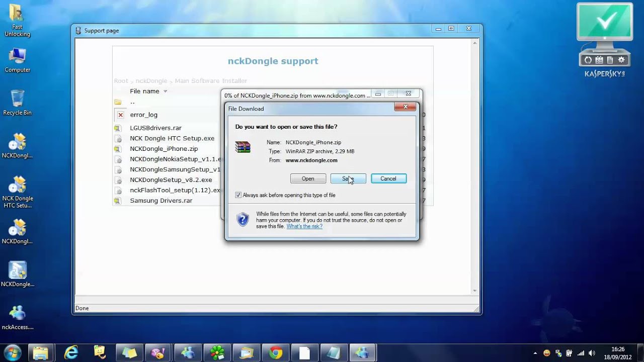Sort by the File name column arrow
The width and height of the screenshot is (644, 362).
point(165,92)
